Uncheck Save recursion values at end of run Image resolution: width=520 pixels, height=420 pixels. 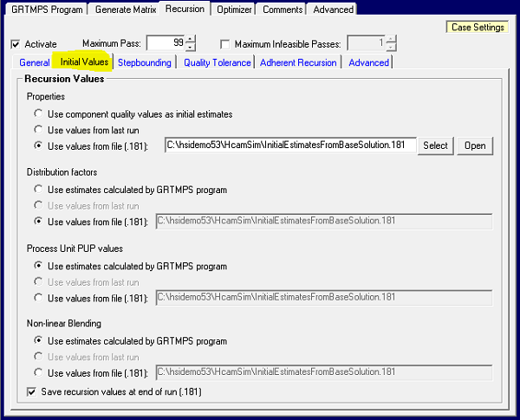pos(33,392)
